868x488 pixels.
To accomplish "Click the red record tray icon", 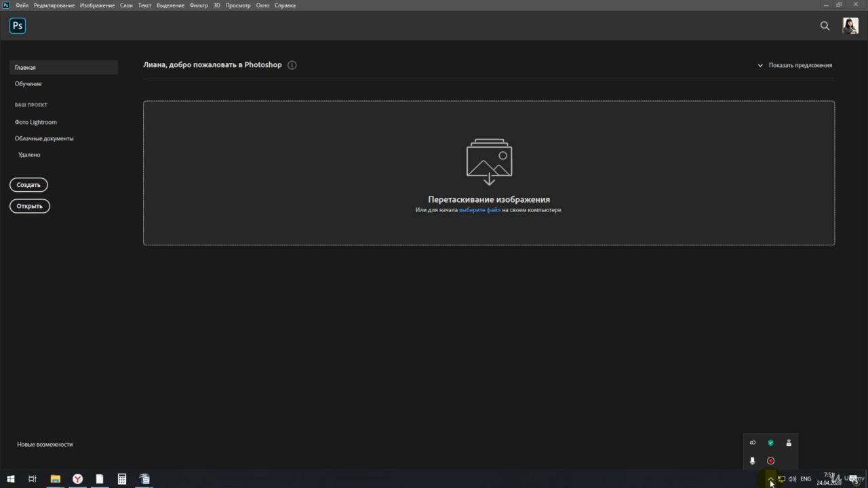I will (x=770, y=461).
